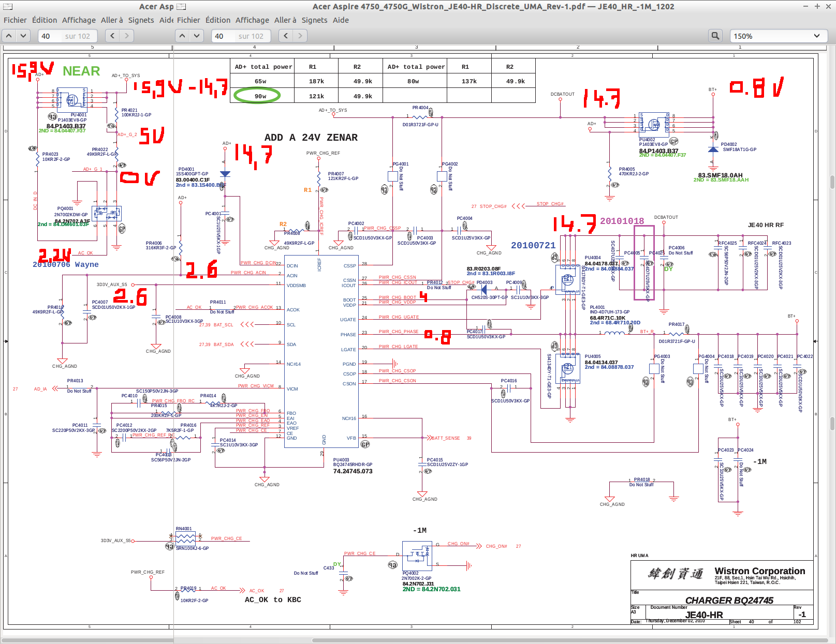Click page number field in left window
The width and height of the screenshot is (836, 644).
(67, 36)
